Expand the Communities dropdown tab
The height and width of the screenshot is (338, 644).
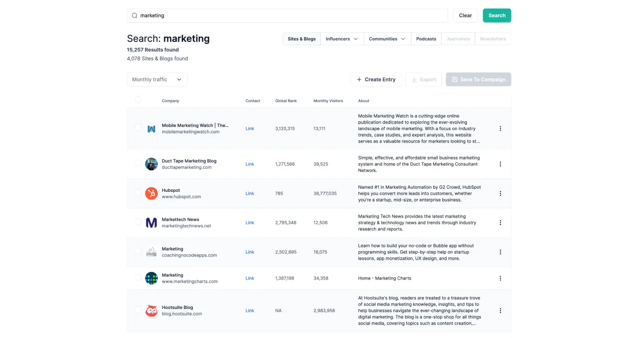point(387,39)
